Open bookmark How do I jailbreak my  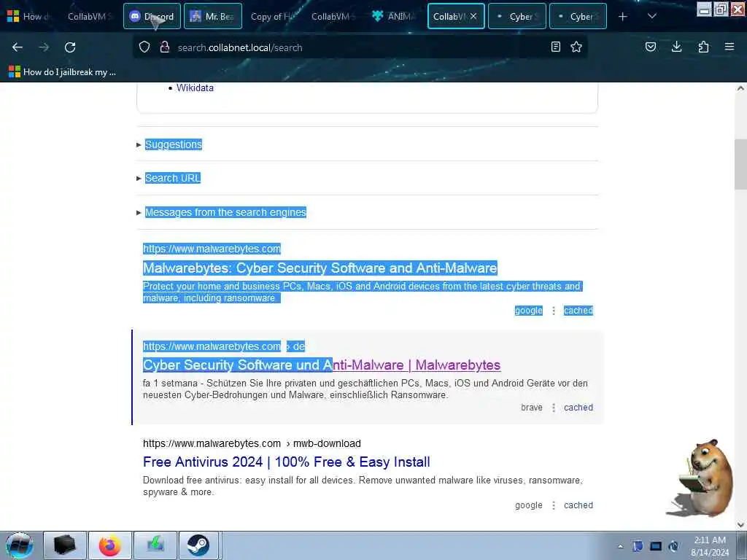point(63,72)
